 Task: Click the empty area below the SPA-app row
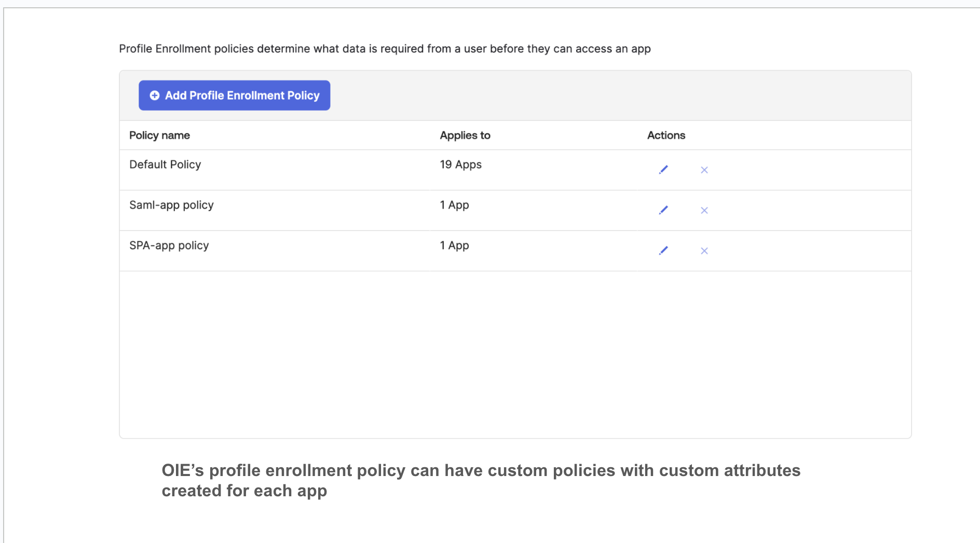click(x=515, y=353)
